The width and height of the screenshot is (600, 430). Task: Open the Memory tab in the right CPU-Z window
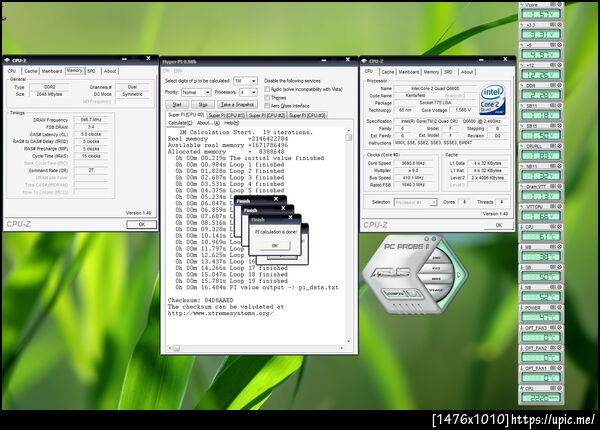431,72
